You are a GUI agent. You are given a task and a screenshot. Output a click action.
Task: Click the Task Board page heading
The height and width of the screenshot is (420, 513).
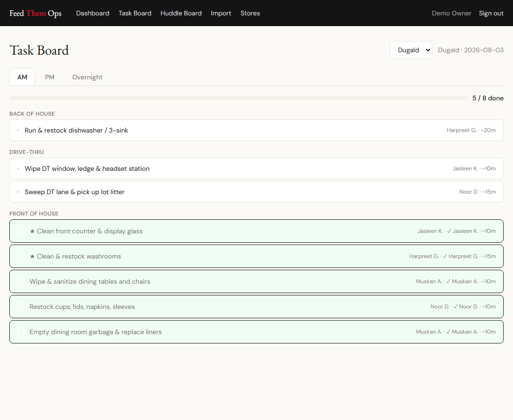pos(39,50)
